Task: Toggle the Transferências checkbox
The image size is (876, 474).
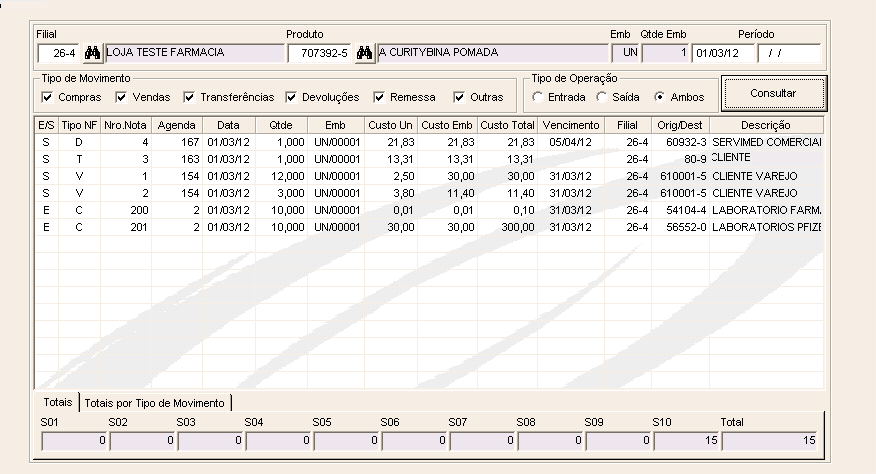Action: (189, 97)
